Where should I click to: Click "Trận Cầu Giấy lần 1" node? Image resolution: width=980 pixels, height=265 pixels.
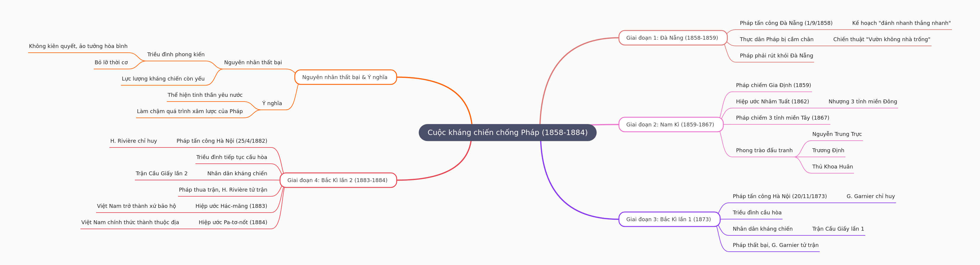[838, 229]
